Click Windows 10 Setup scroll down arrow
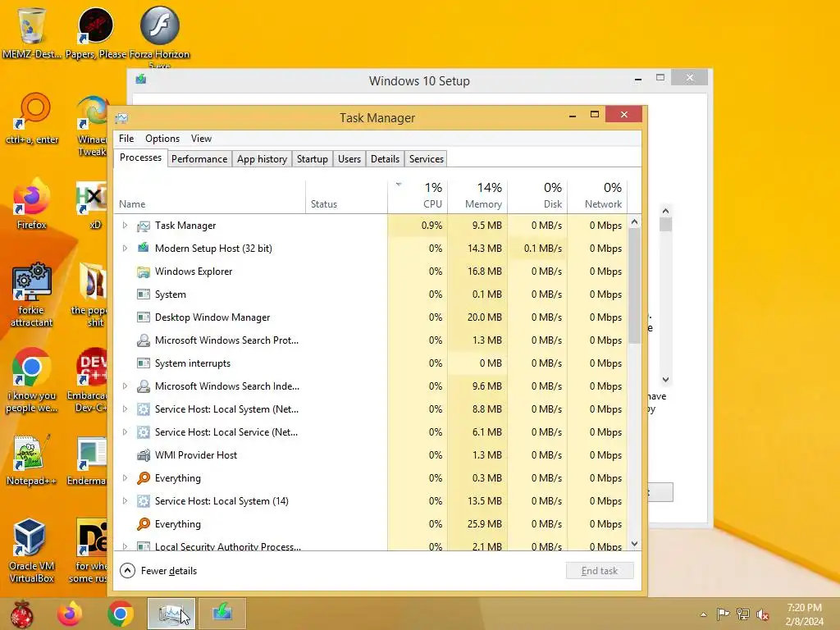 [665, 379]
